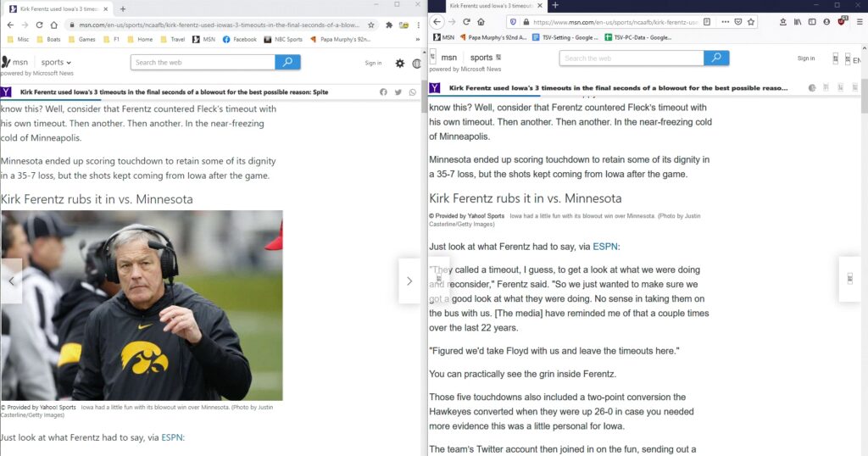Open the Chrome extensions puzzle icon
Screen dimensions: 868x456
tap(387, 25)
